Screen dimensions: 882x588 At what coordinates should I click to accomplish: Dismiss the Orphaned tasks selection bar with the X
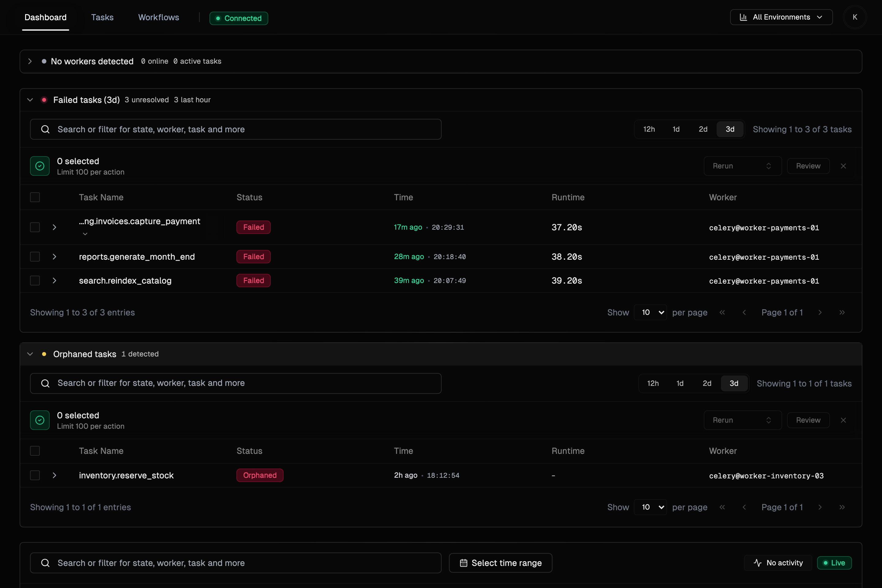click(843, 420)
